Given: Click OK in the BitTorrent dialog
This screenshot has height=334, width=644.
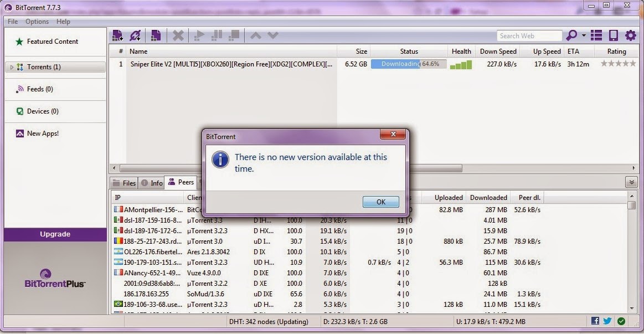Looking at the screenshot, I should tap(381, 202).
